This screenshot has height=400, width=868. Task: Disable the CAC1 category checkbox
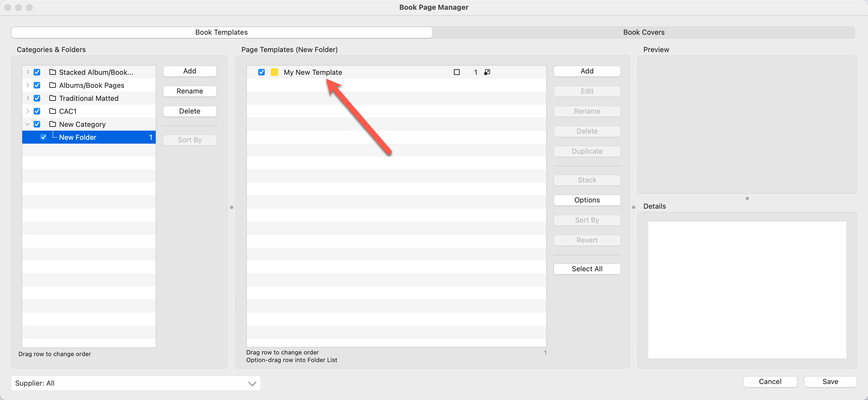coord(37,111)
